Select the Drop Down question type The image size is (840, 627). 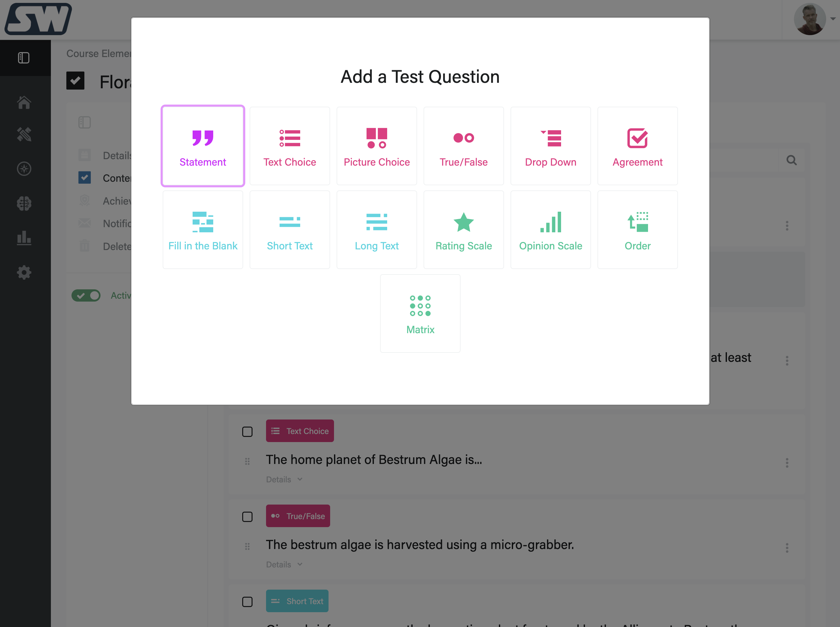pyautogui.click(x=550, y=146)
